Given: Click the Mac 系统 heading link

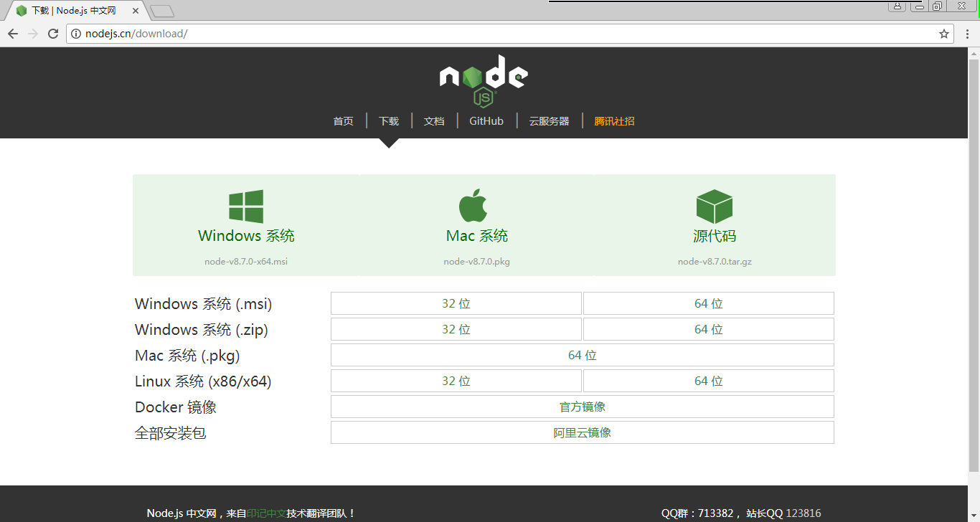Looking at the screenshot, I should point(477,236).
